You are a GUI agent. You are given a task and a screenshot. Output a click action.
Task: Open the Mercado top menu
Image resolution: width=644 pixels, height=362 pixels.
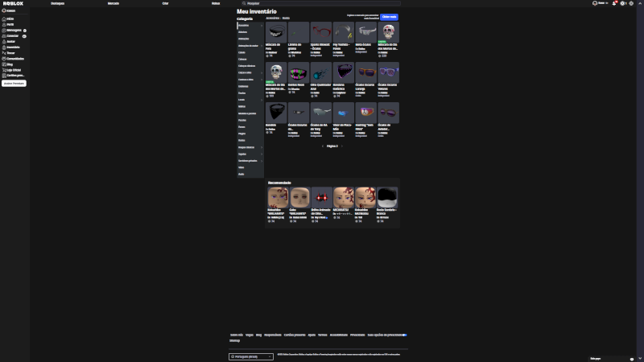click(114, 3)
